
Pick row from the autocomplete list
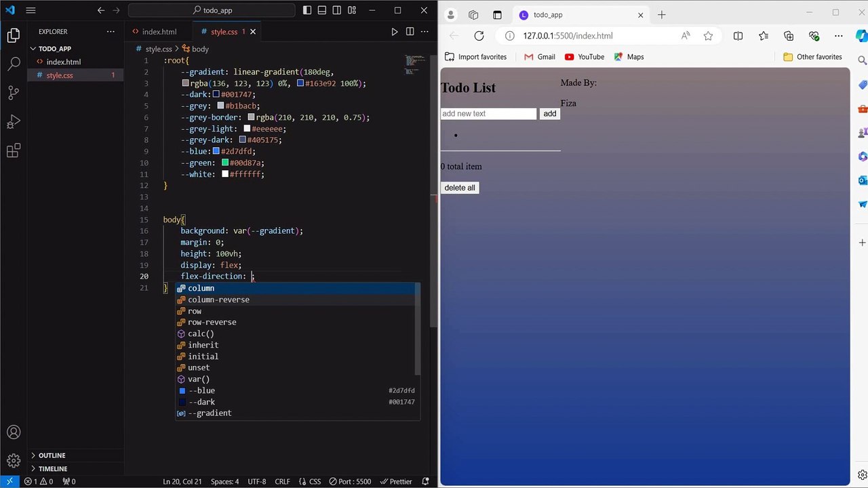298,311
